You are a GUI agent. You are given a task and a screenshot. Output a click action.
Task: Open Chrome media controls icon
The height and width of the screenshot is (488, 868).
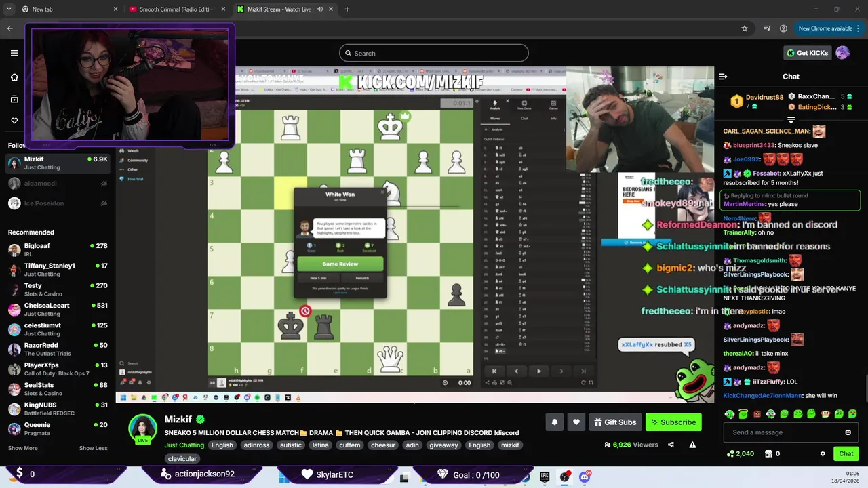(767, 28)
